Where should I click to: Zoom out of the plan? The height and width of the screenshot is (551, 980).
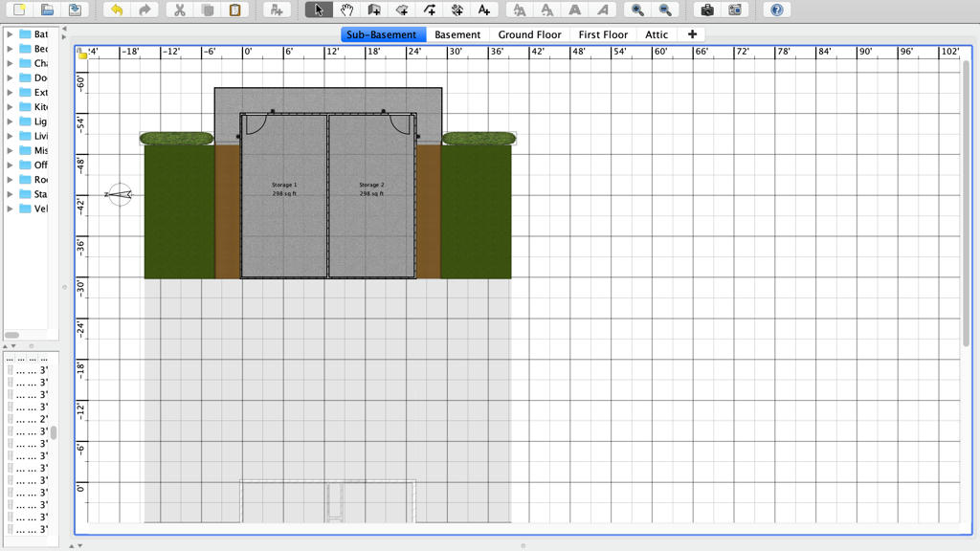665,10
